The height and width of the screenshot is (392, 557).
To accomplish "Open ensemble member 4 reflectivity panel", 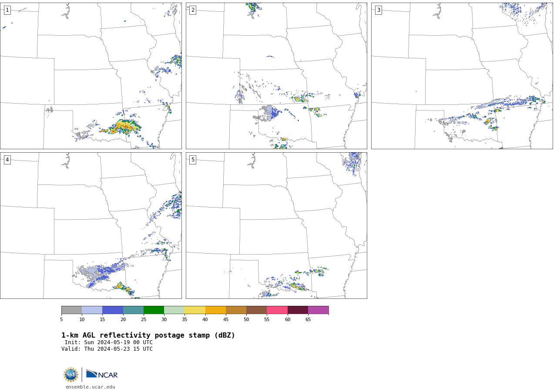I will [91, 225].
